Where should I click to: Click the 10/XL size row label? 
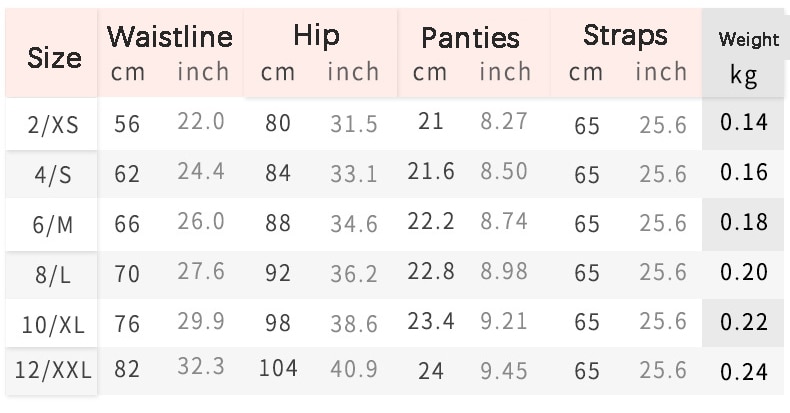[x=53, y=325]
